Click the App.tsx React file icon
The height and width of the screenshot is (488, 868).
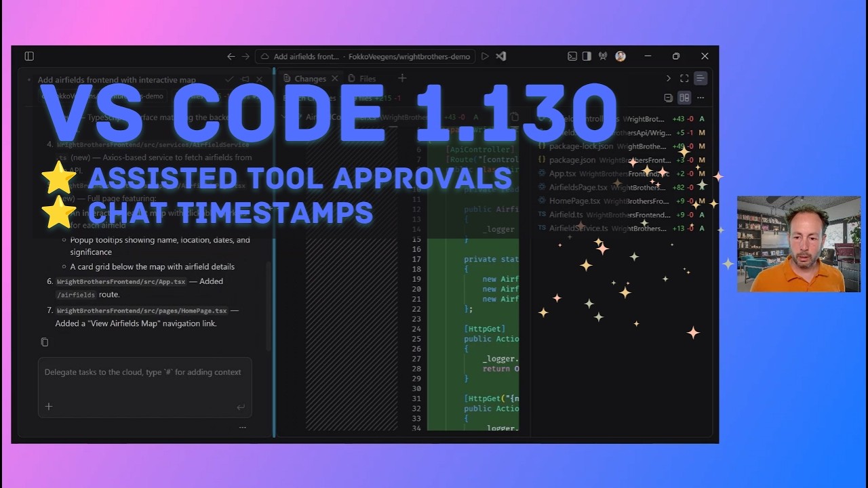pos(542,174)
